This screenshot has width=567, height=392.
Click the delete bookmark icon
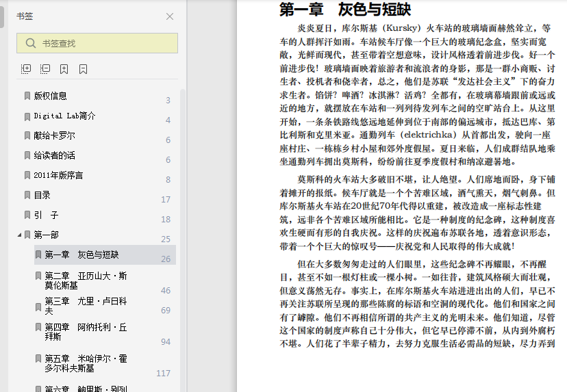pos(83,69)
